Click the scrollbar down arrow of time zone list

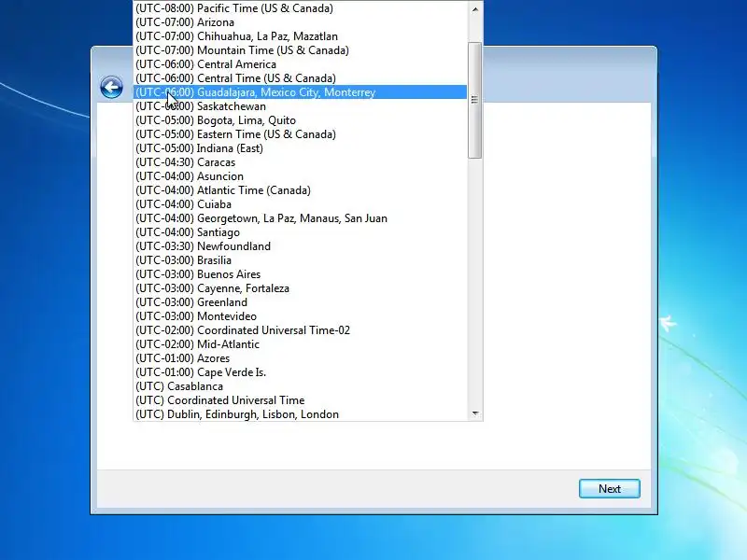[x=474, y=413]
